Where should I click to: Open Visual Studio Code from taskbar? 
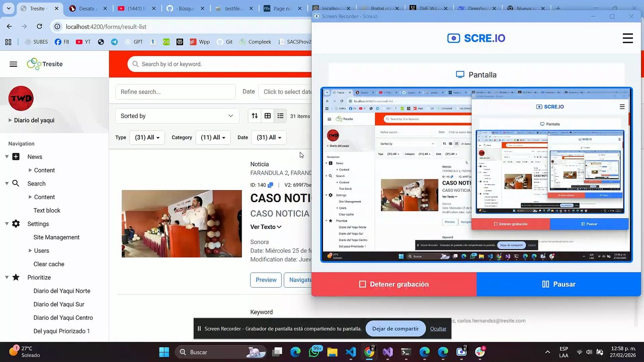coord(351,352)
